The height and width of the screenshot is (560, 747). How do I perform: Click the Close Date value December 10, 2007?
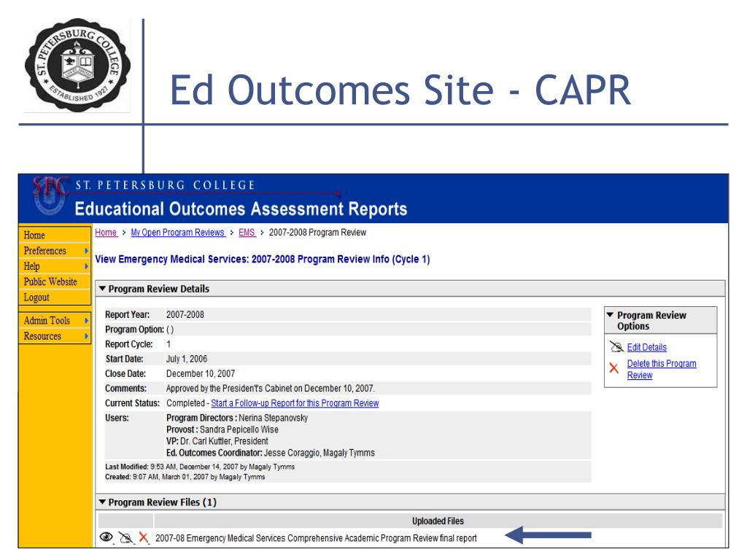[201, 374]
